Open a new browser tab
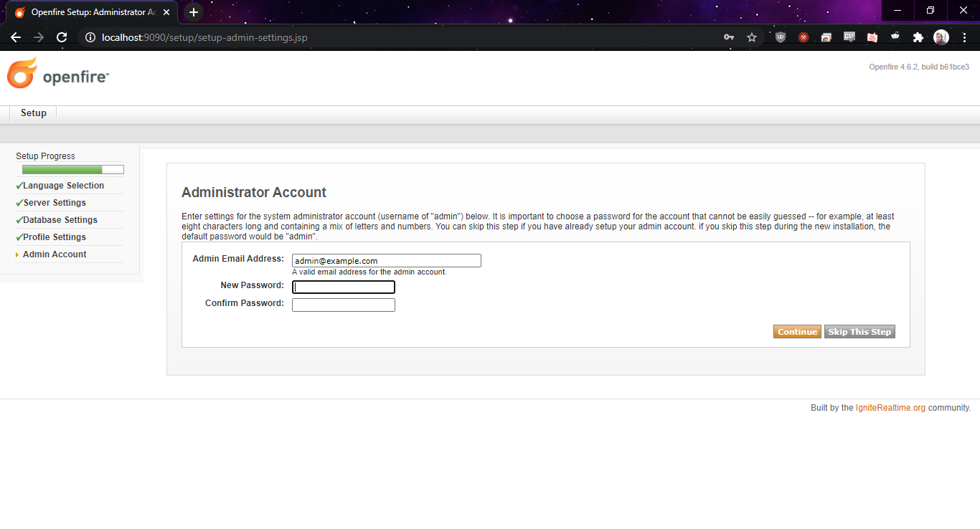This screenshot has width=980, height=529. 193,12
